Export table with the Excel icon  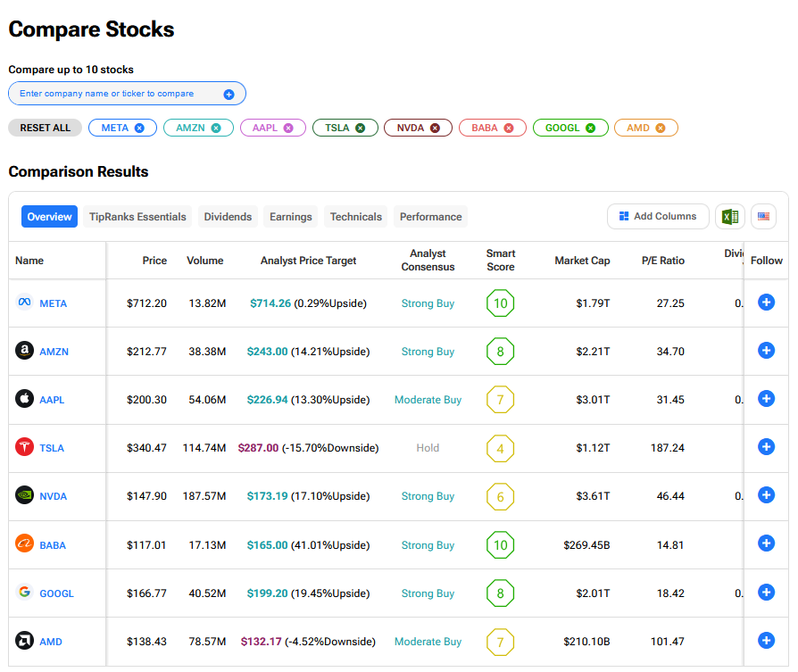(x=730, y=217)
